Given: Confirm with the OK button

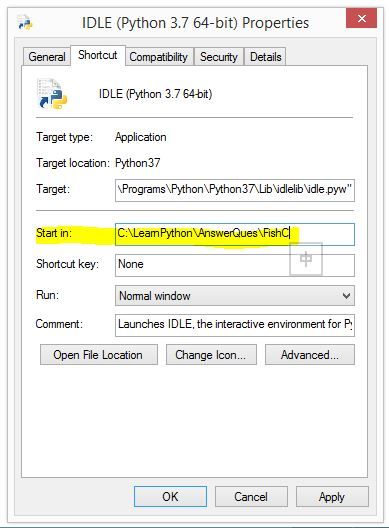Looking at the screenshot, I should [170, 496].
